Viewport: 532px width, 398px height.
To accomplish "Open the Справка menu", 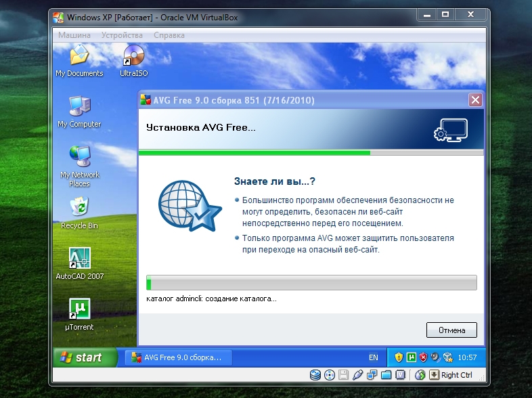I will 169,35.
